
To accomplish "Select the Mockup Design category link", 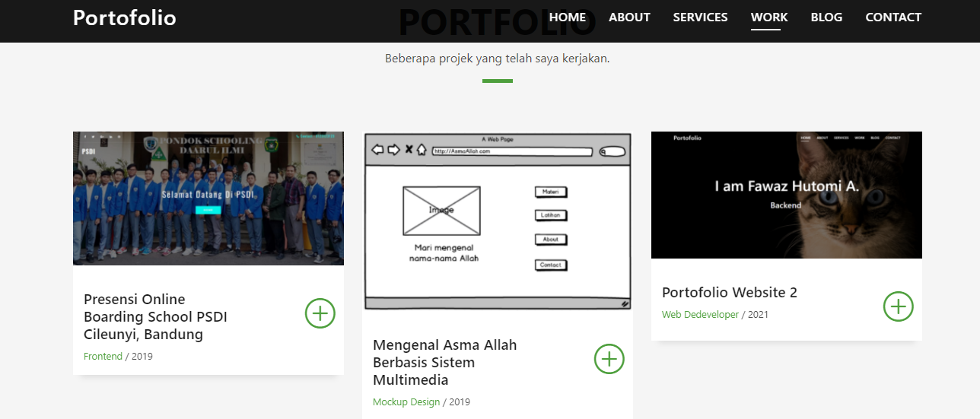I will pos(406,402).
